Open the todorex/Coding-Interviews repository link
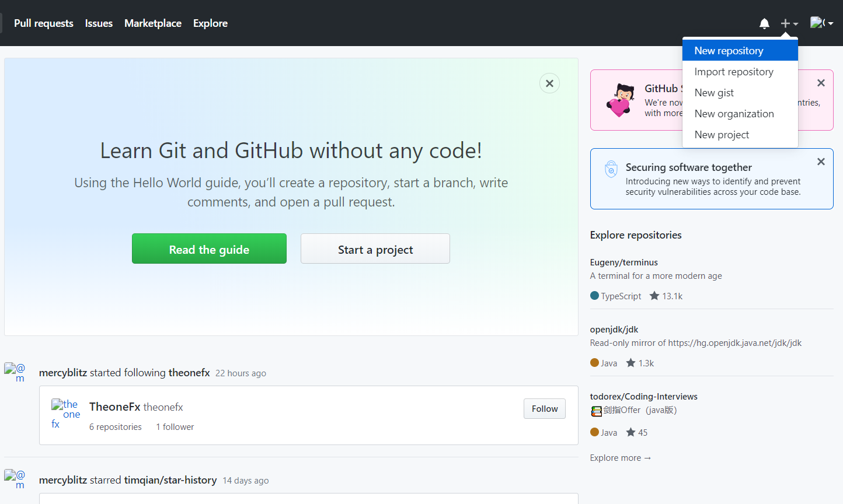The image size is (843, 504). click(643, 397)
